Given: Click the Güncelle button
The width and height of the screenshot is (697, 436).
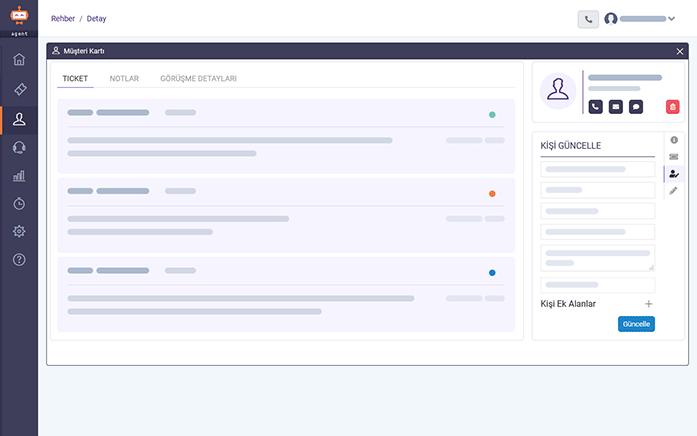Looking at the screenshot, I should pos(636,324).
